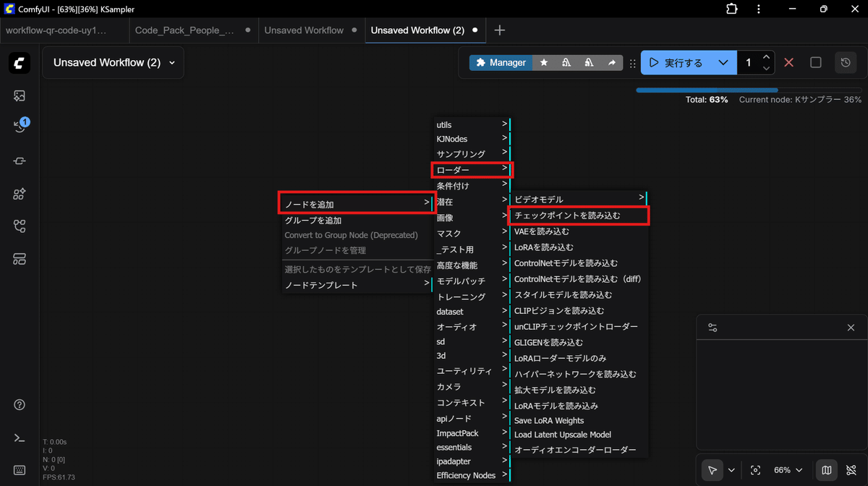Open the 66% zoom level dropdown
868x486 pixels.
pos(788,469)
